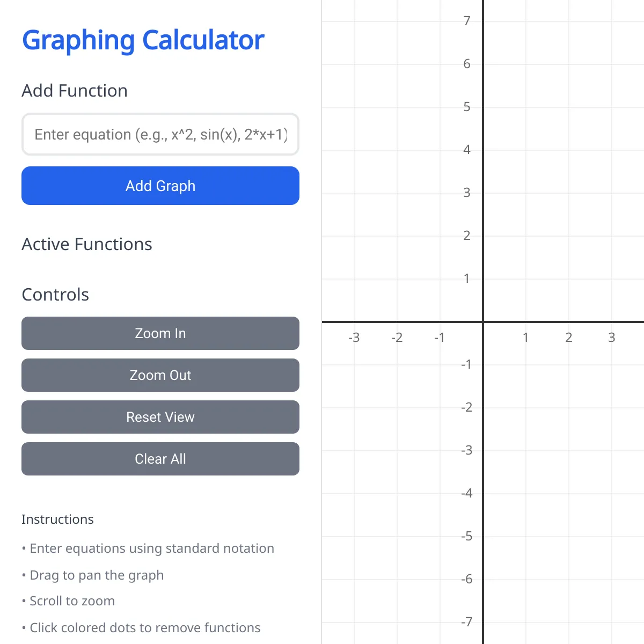The image size is (644, 644).
Task: Click the y-axis label 7
Action: pos(467,21)
